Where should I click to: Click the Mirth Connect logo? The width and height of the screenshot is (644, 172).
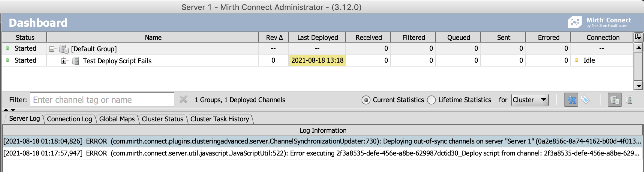599,22
